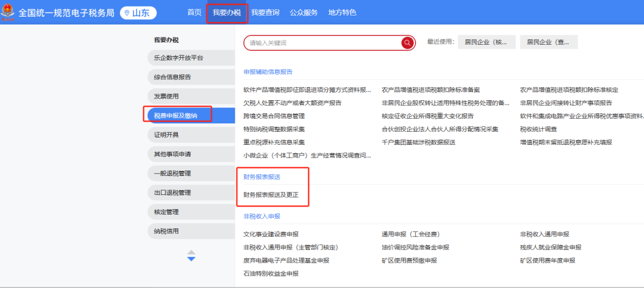The height and width of the screenshot is (288, 644).
Task: Open the 山东 region selector
Action: 138,13
